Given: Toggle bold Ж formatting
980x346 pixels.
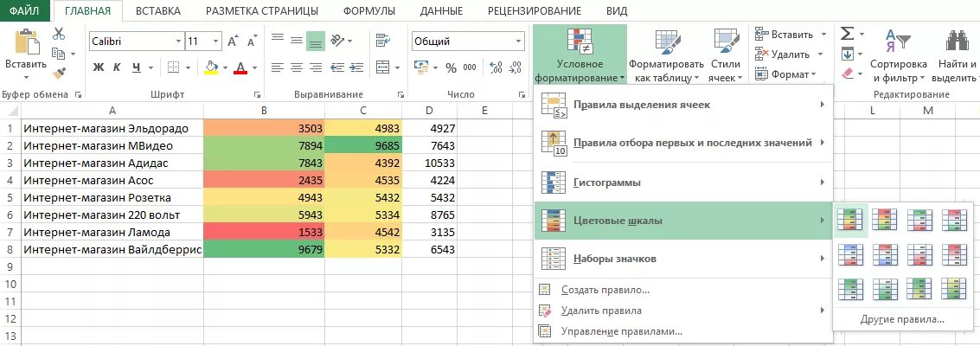Looking at the screenshot, I should (x=98, y=67).
